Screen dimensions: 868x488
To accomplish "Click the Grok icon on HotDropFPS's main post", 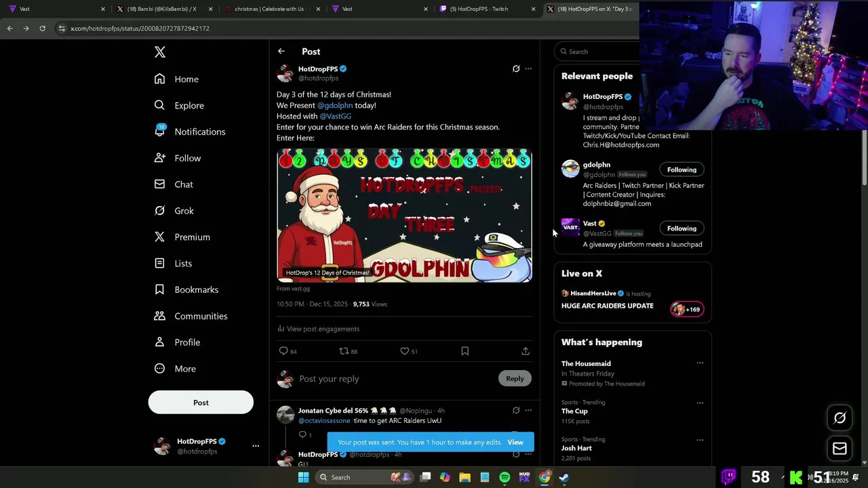I will click(516, 68).
